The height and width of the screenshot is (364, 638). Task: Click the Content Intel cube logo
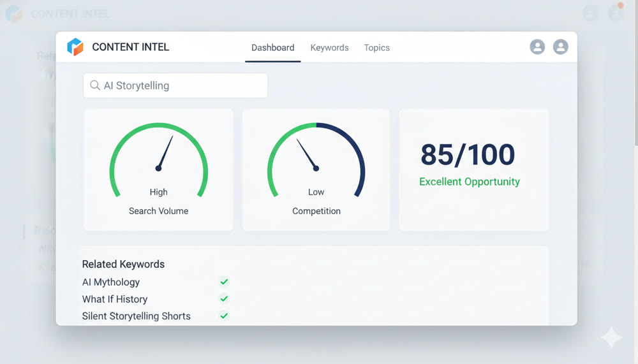click(75, 47)
